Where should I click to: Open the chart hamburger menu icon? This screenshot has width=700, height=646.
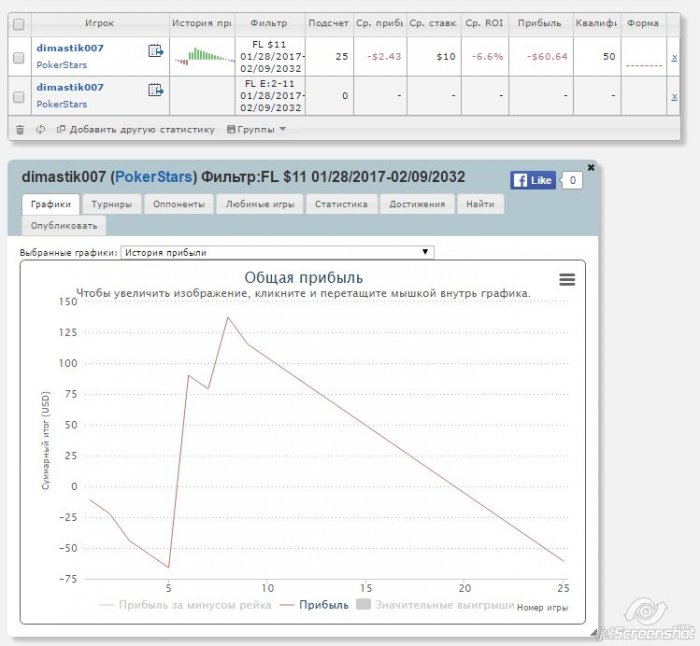click(x=567, y=279)
